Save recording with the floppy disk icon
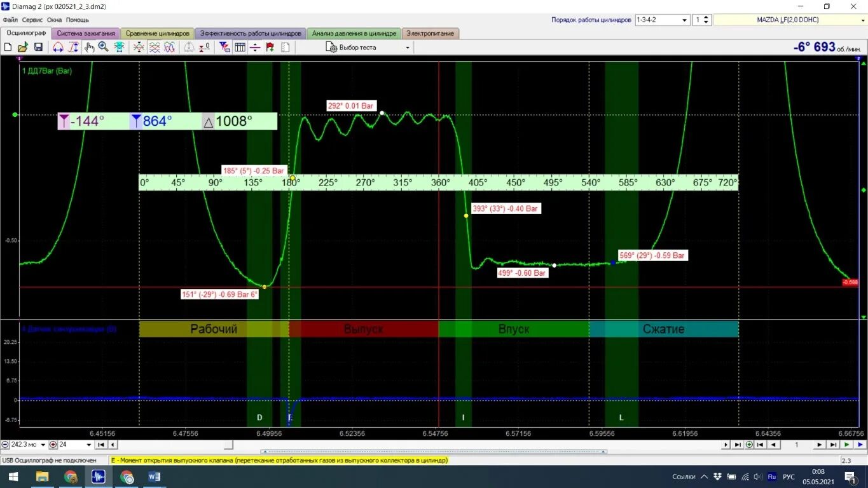Viewport: 868px width, 488px height. (38, 47)
